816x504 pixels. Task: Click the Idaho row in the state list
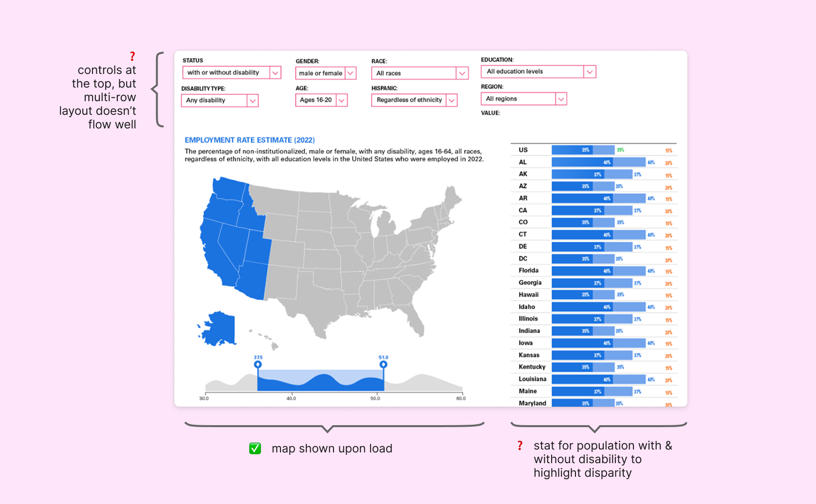click(x=527, y=307)
